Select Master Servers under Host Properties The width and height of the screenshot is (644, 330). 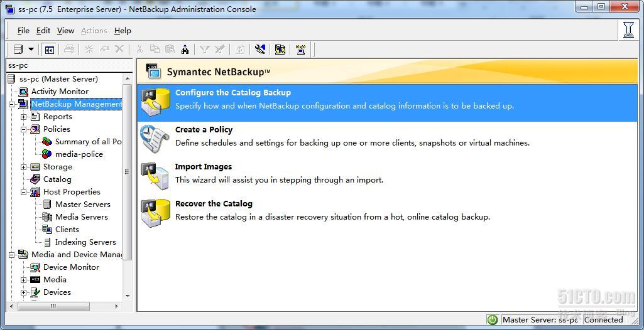click(82, 204)
